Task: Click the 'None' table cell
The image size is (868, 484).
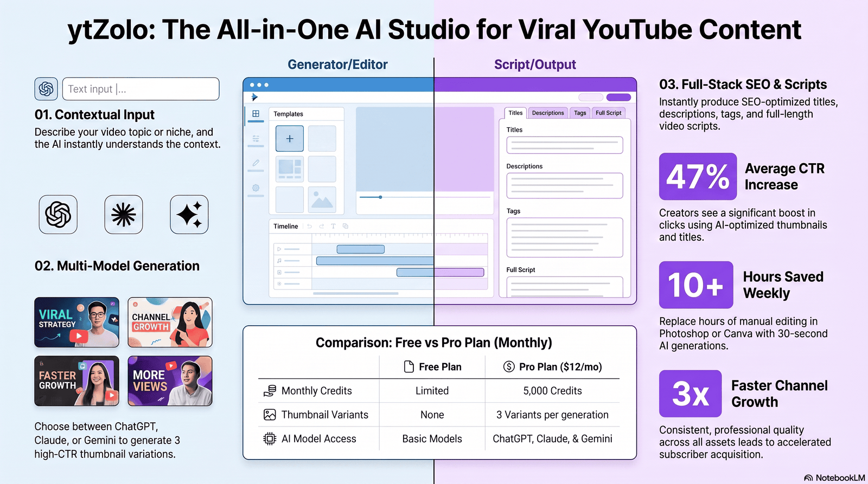Action: (432, 415)
